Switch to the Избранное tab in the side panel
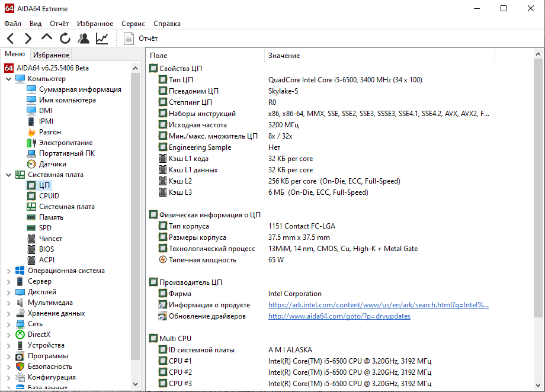Image resolution: width=545 pixels, height=392 pixels. (x=51, y=55)
